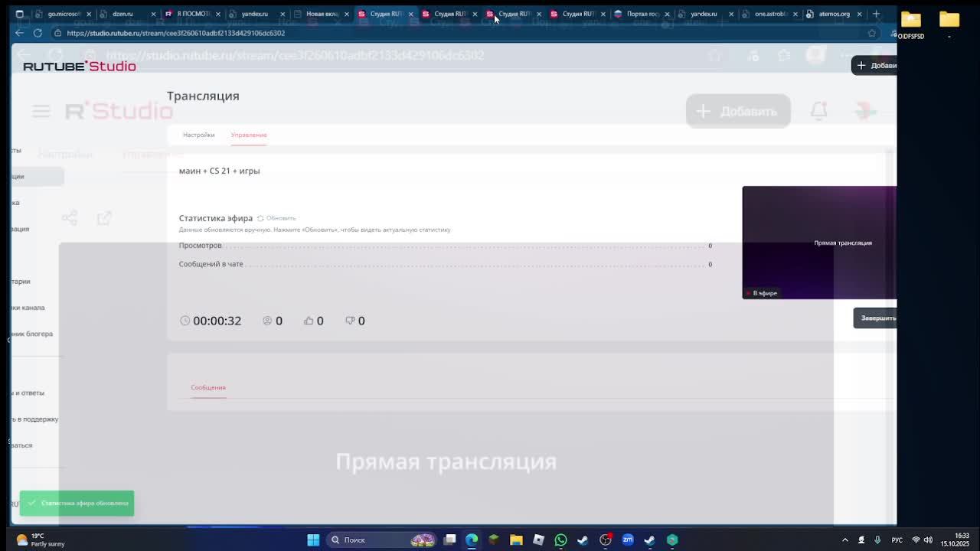The image size is (980, 551).
Task: Open site info icon beside the URL
Action: [57, 33]
